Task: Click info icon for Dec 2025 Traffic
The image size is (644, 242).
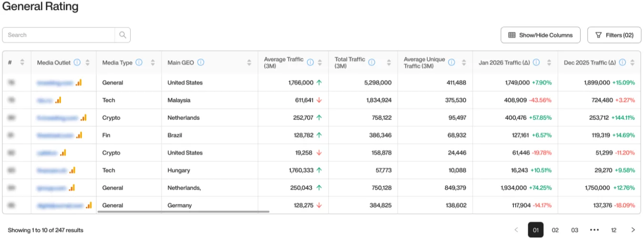Action: pyautogui.click(x=622, y=62)
